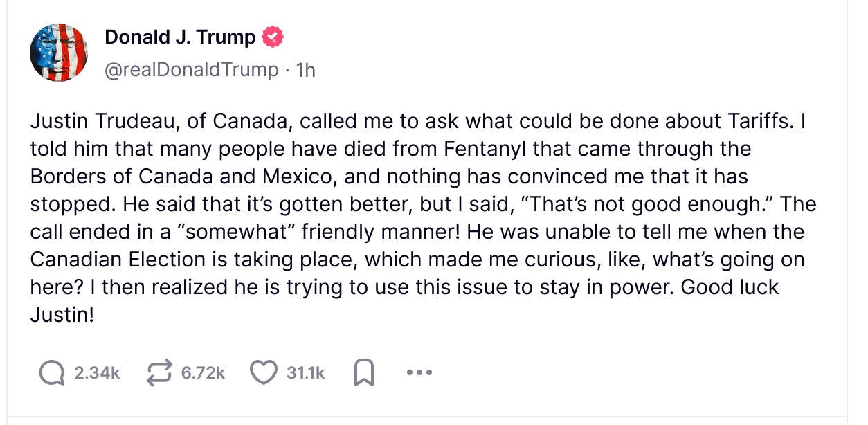Click the closing text "Good luck Justin!"
Image resolution: width=868 pixels, height=425 pixels.
[x=730, y=287]
